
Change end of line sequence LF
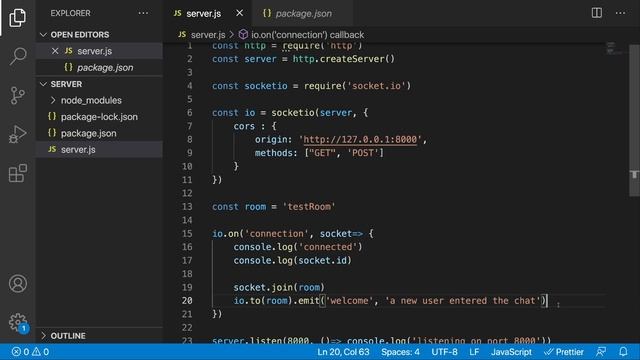[x=474, y=352]
